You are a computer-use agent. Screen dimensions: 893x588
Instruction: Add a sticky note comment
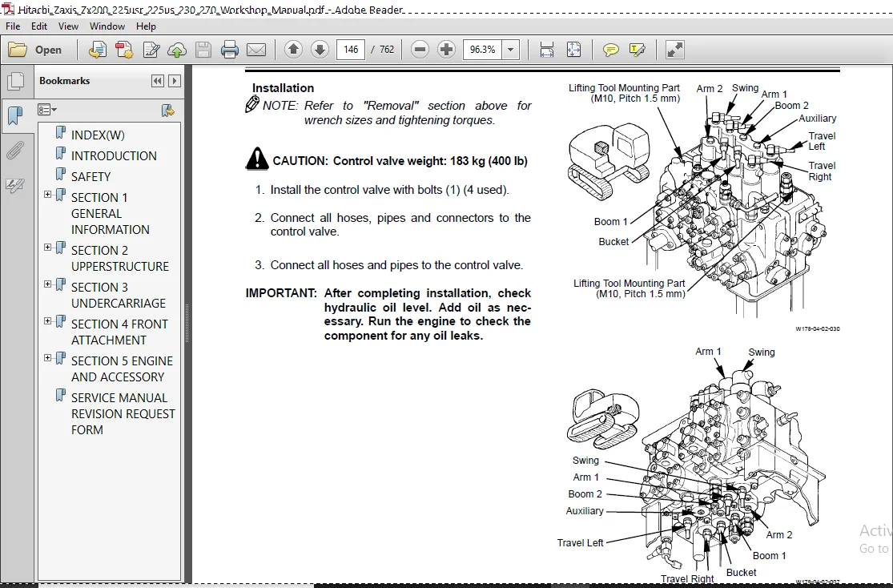[x=610, y=50]
